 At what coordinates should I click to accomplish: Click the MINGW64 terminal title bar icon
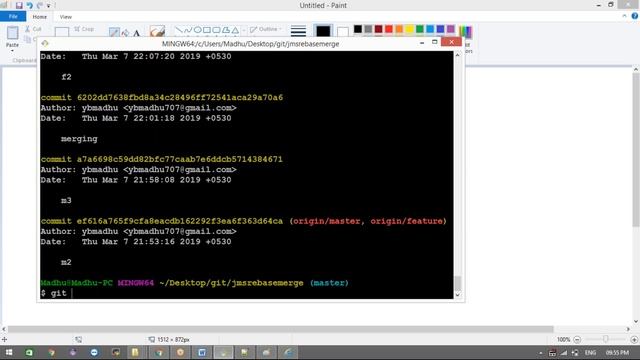point(45,43)
